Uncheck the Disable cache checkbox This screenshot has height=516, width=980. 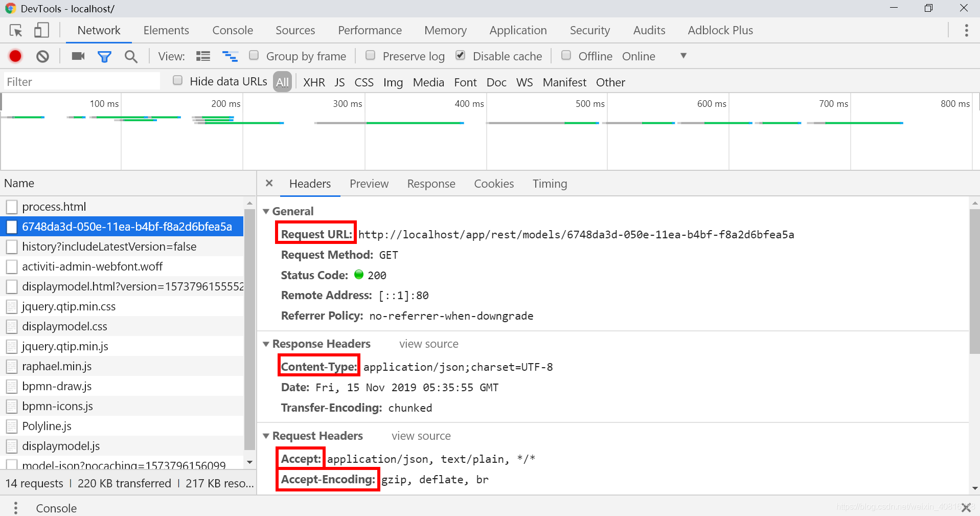(461, 55)
